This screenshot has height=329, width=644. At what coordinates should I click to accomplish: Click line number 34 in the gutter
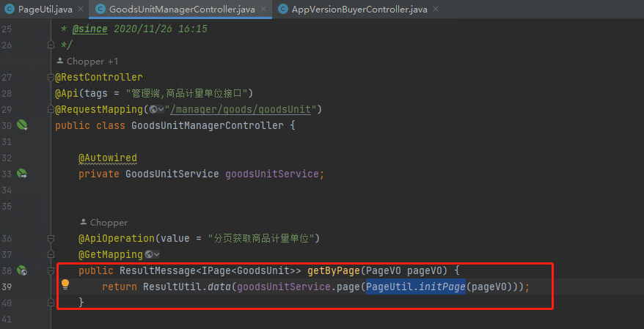point(7,190)
